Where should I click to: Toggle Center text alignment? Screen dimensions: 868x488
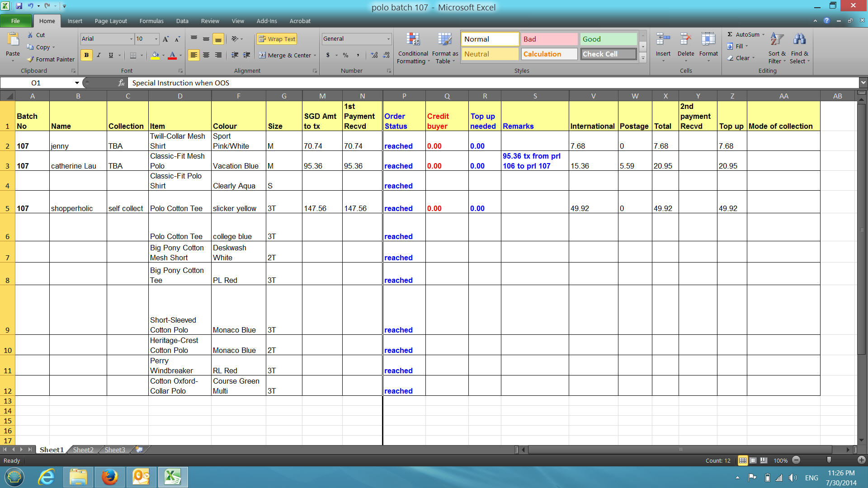(206, 55)
